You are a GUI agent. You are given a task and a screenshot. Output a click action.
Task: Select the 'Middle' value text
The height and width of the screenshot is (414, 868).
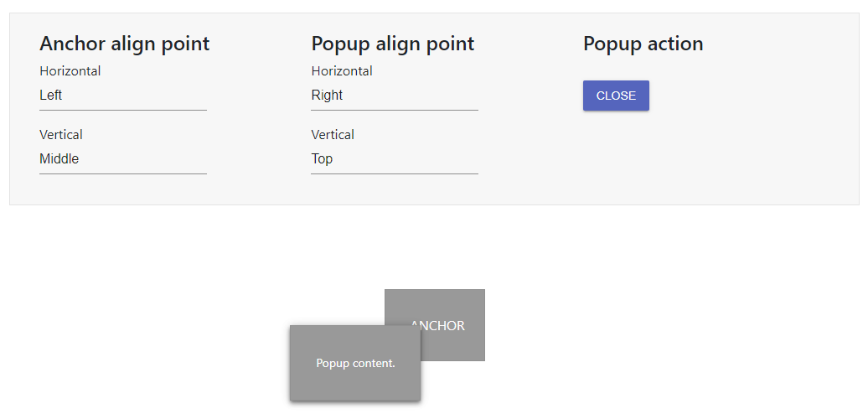[59, 159]
